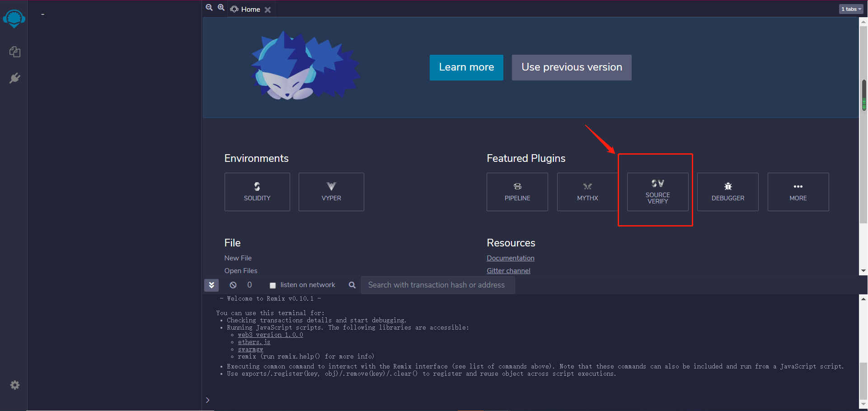Open the File explorers sidebar icon
This screenshot has width=868, height=411.
pos(14,52)
